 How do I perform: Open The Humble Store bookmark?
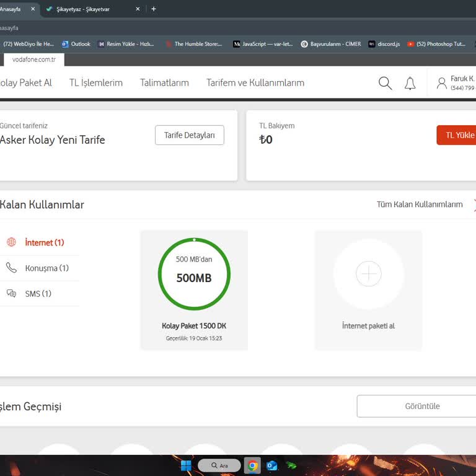coord(194,44)
